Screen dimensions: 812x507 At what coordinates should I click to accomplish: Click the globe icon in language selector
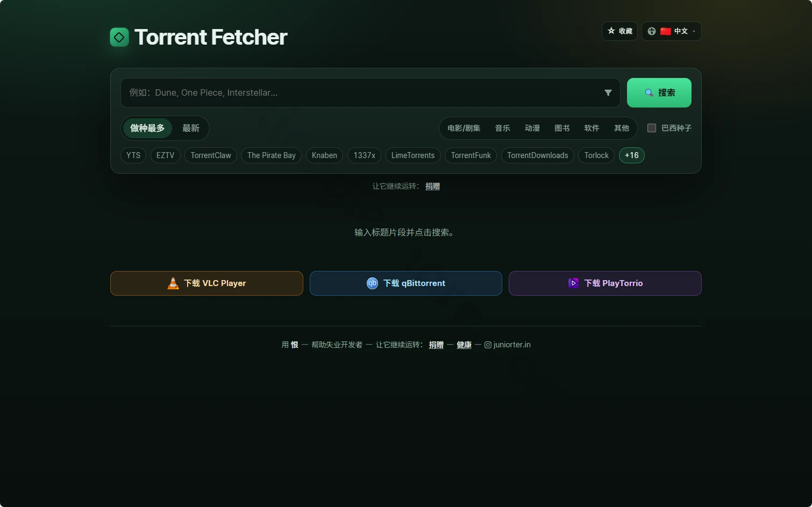point(652,31)
